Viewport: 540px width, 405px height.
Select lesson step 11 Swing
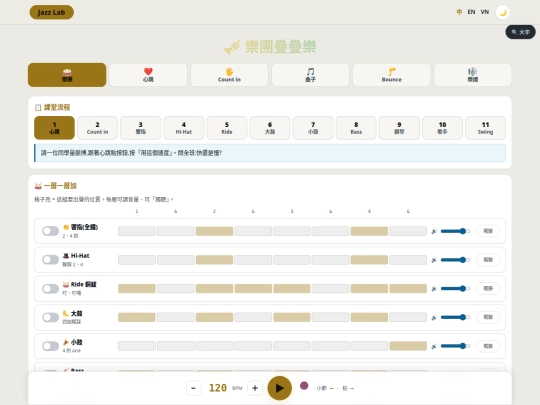[x=485, y=128]
